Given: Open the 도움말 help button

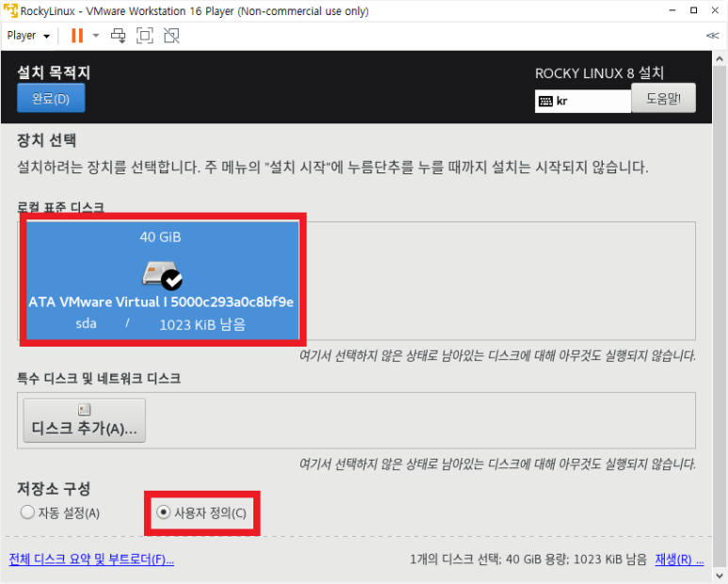Looking at the screenshot, I should 663,98.
